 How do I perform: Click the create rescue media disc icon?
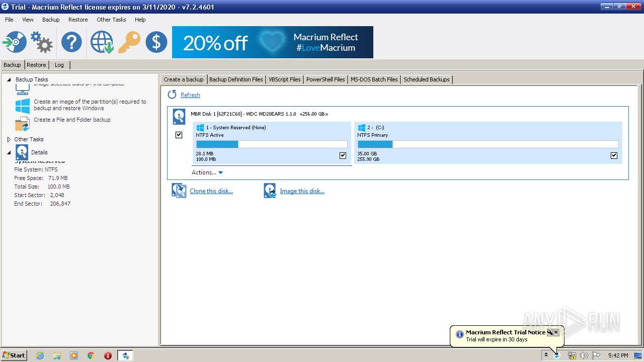pyautogui.click(x=14, y=42)
